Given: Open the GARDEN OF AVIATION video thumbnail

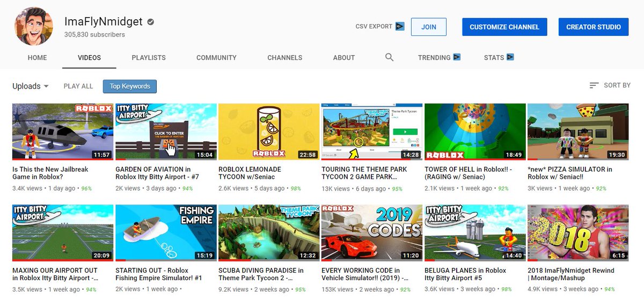Looking at the screenshot, I should coord(166,132).
